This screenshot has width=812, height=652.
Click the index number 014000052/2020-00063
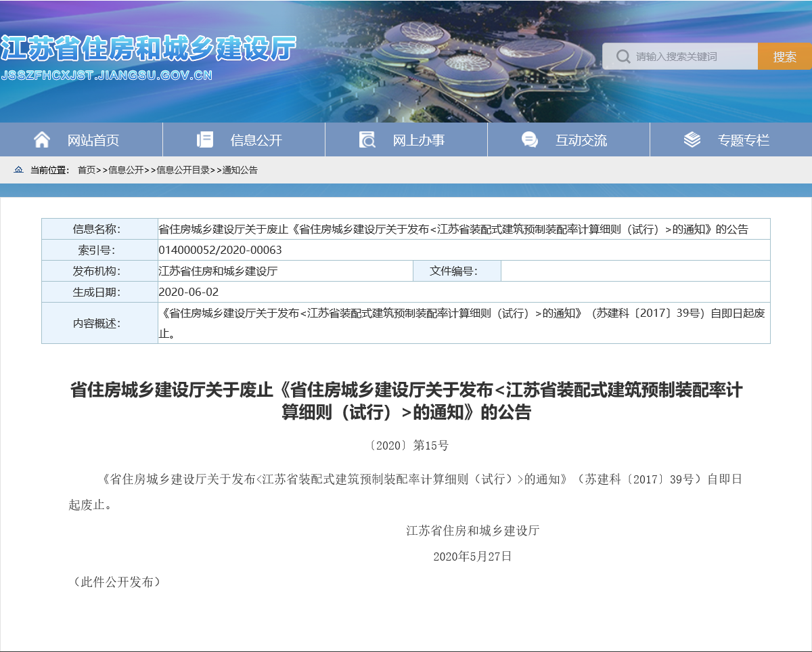point(220,250)
